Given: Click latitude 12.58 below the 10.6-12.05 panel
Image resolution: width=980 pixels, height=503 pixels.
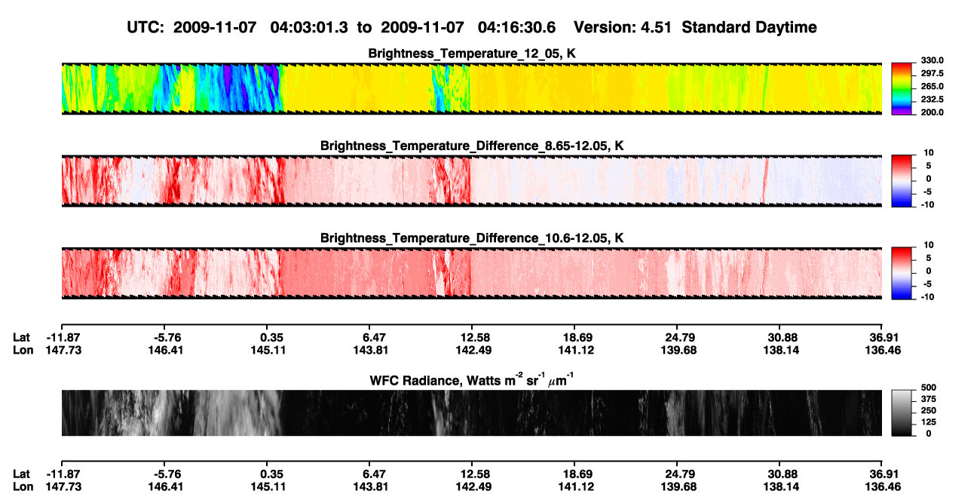Looking at the screenshot, I should point(474,337).
